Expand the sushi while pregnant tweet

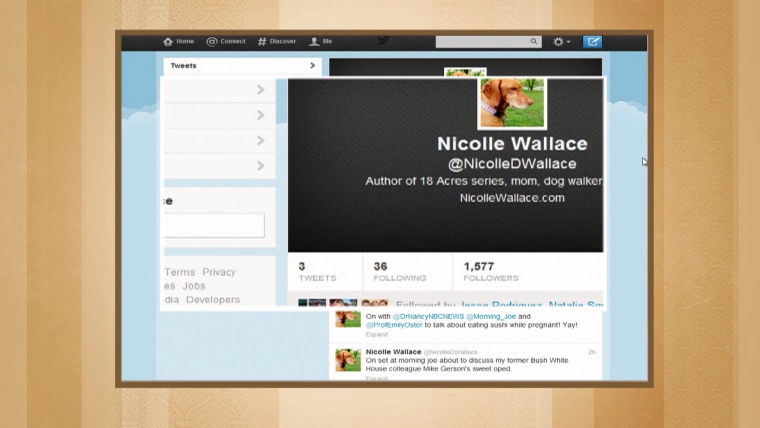376,334
